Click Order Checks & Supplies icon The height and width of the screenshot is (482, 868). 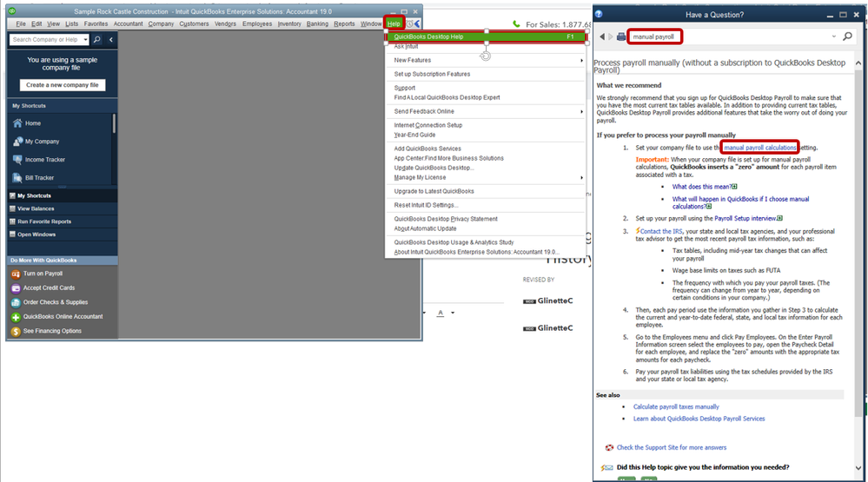[x=16, y=303]
